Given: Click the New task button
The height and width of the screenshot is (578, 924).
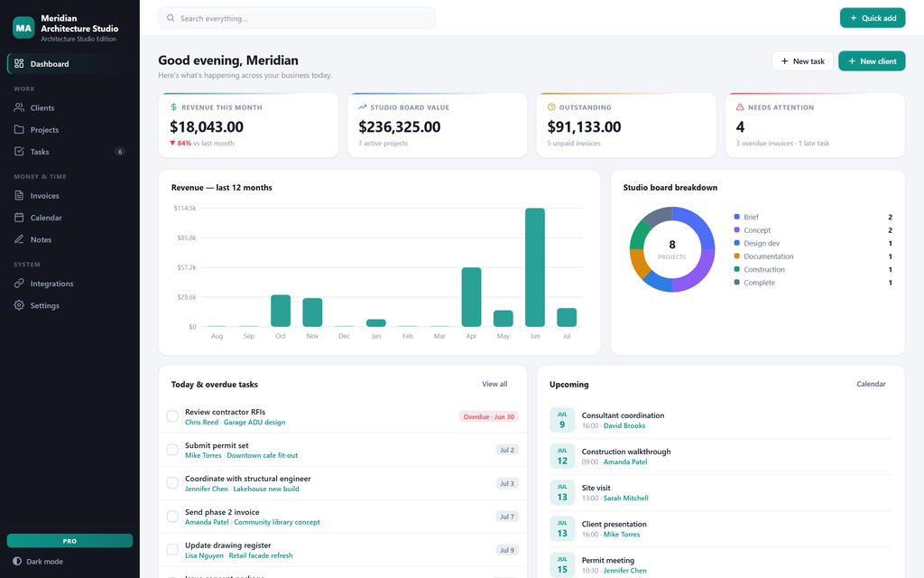Looking at the screenshot, I should (802, 61).
